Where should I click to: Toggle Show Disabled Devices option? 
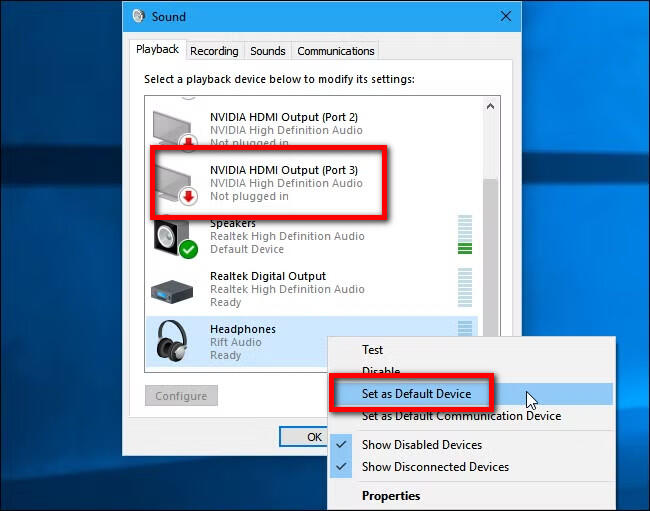point(421,445)
